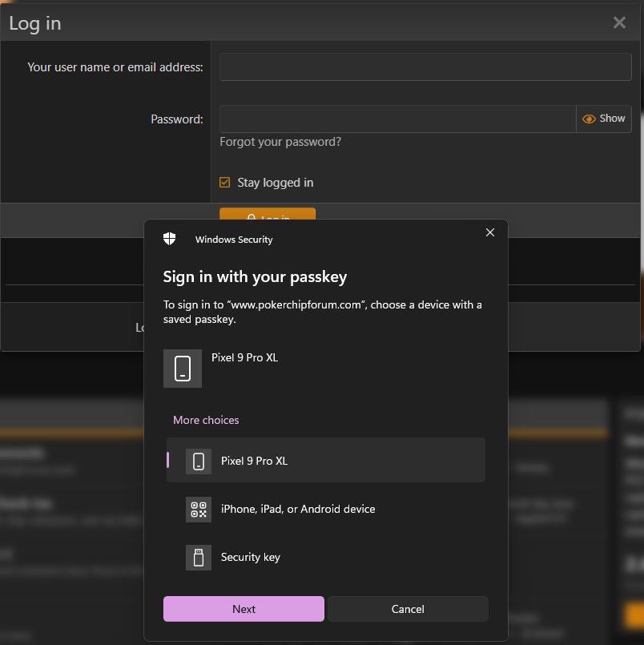Click the large Pixel 9 Pro XL phone tile icon
Screen dimensions: 644x645
(183, 369)
